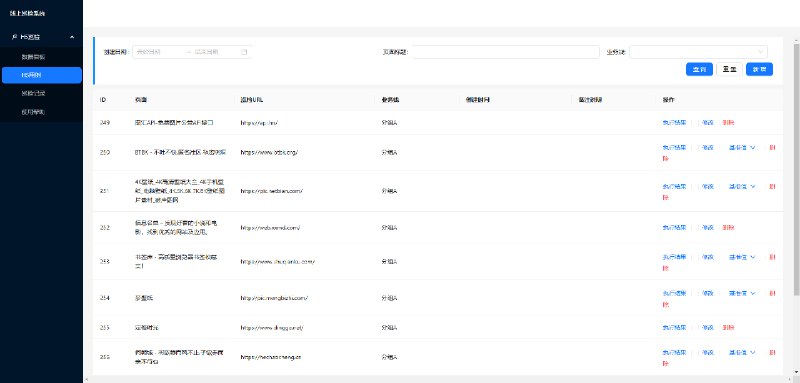Viewport: 800px width, 383px height.
Task: Click 修改 edit link for row 249
Action: 707,123
